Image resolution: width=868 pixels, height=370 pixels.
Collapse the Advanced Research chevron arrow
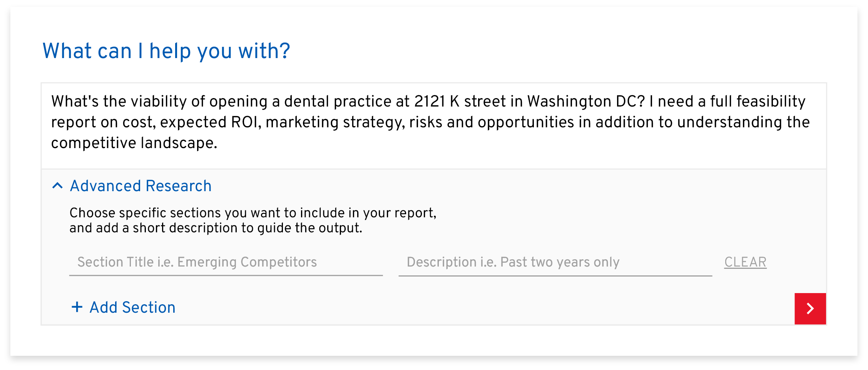57,186
